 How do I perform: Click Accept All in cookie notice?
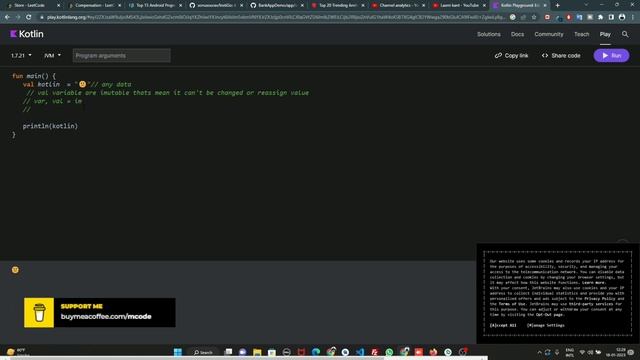click(x=503, y=325)
